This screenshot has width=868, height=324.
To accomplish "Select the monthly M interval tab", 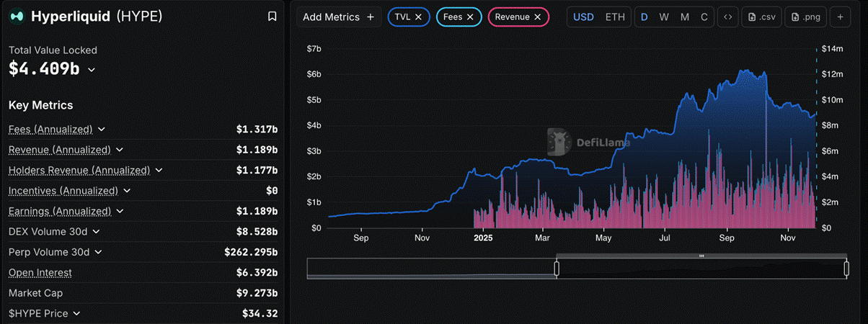I will [x=684, y=17].
